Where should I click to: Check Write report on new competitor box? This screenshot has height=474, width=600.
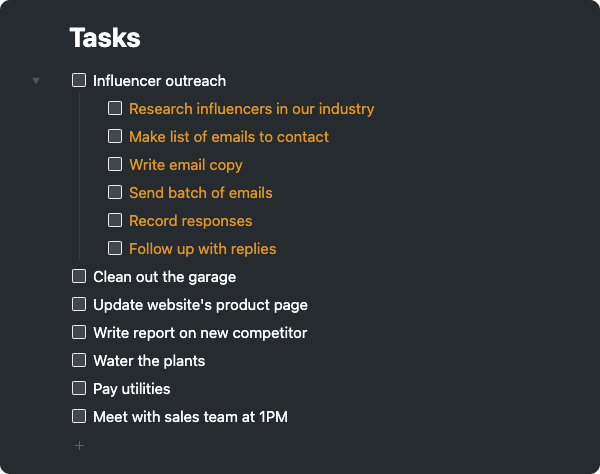[x=79, y=332]
